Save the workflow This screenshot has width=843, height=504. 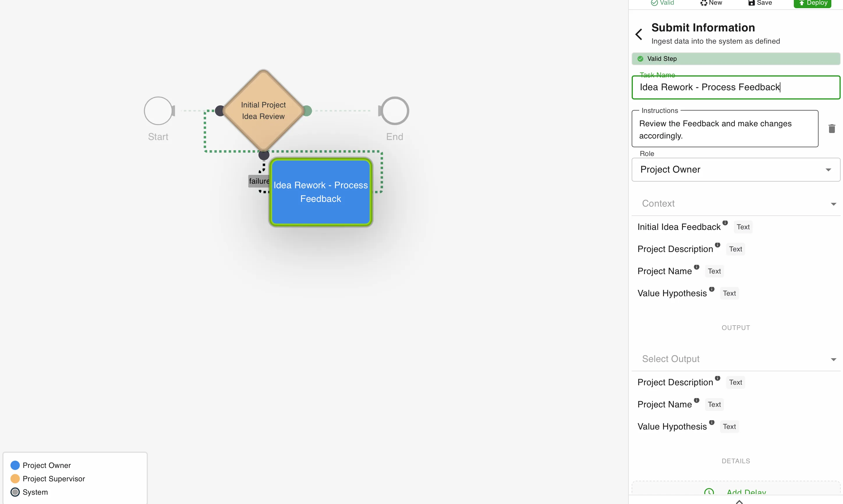pos(760,3)
